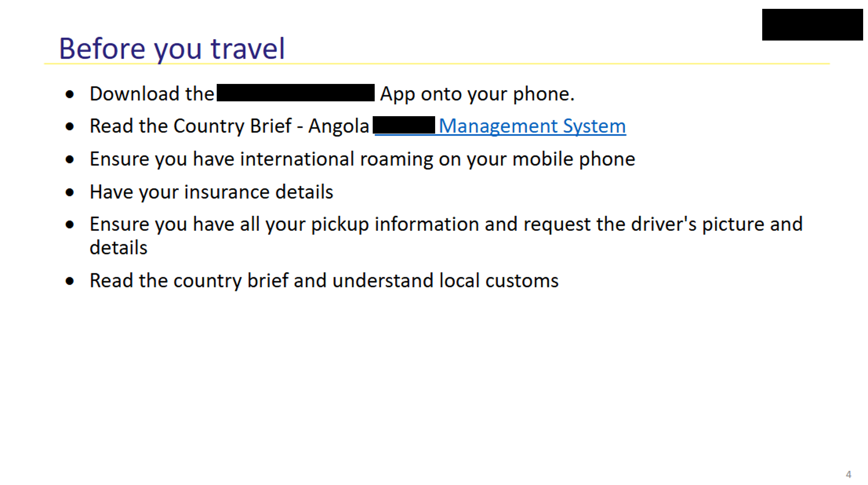Click the bullet dot beside 'Download the'
The height and width of the screenshot is (485, 868).
[x=70, y=95]
